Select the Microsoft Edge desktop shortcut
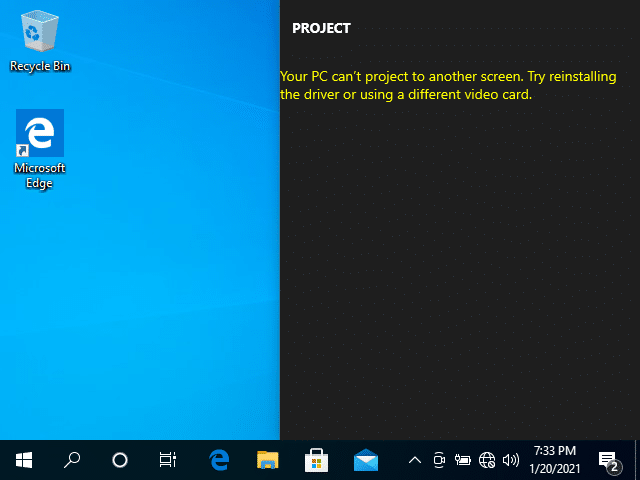 tap(40, 149)
